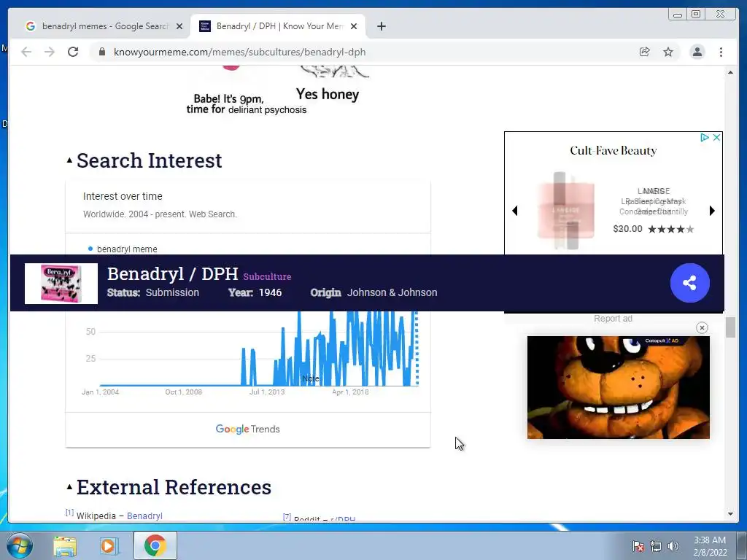Click the browser back arrow

(x=26, y=52)
